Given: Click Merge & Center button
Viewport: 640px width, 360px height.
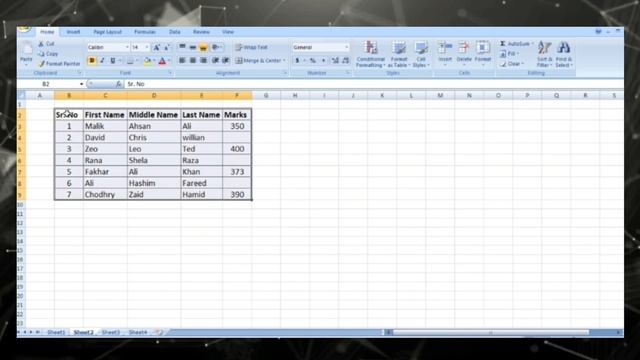Looking at the screenshot, I should 259,60.
